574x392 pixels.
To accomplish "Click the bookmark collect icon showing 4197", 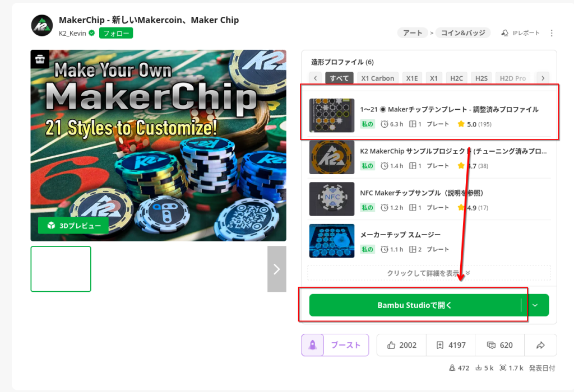I will (439, 345).
